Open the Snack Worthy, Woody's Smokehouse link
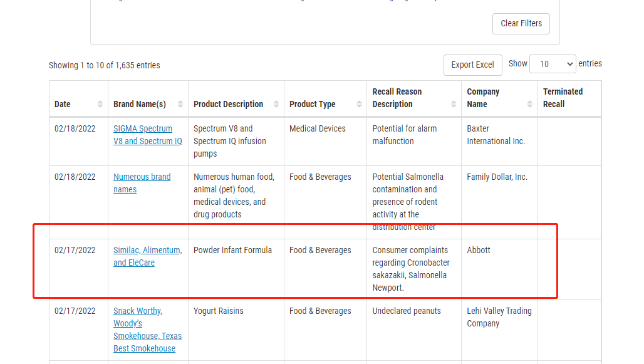 [x=147, y=330]
